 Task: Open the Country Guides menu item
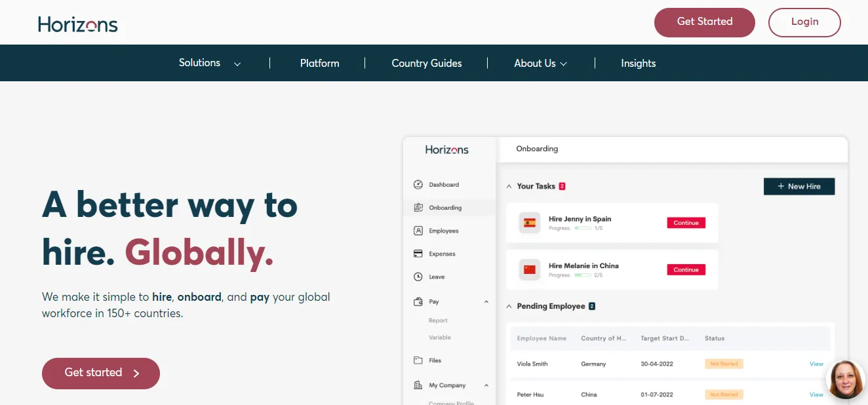pos(427,64)
